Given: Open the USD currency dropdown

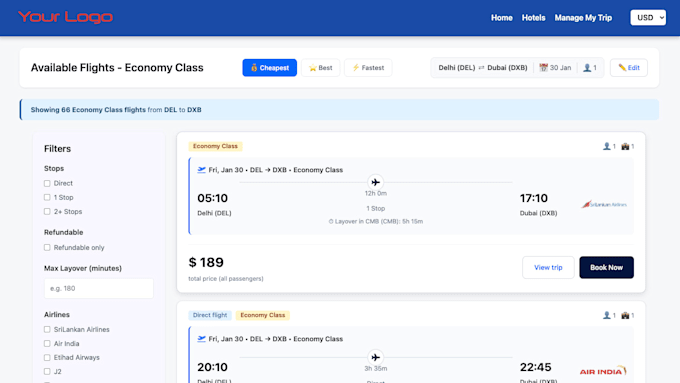Looking at the screenshot, I should [x=648, y=18].
